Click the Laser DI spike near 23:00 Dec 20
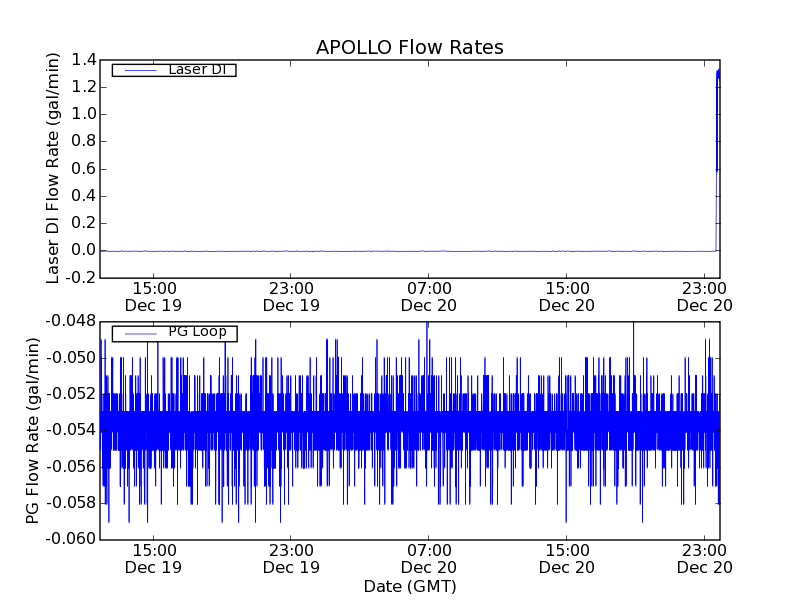The image size is (800, 600). pyautogui.click(x=717, y=120)
